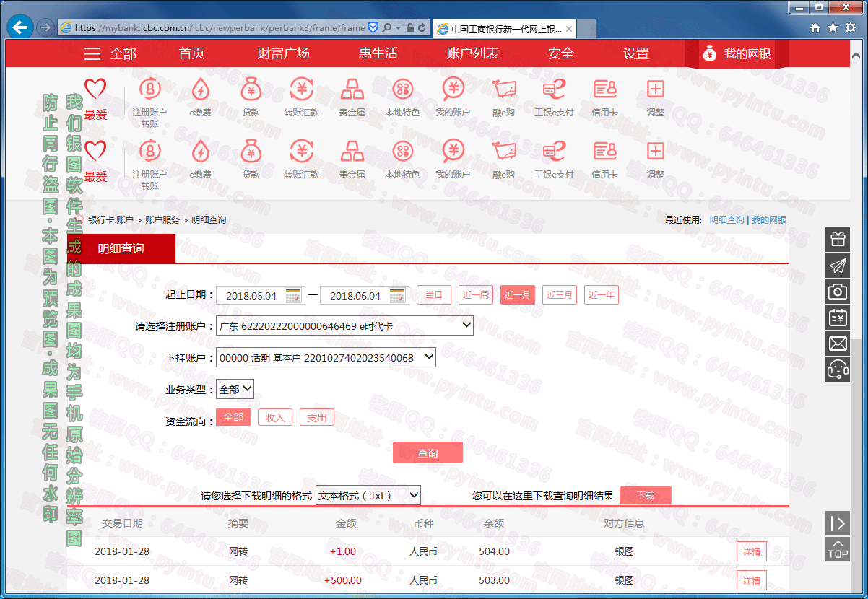Expand the download format dropdown 文本格式

coord(368,495)
